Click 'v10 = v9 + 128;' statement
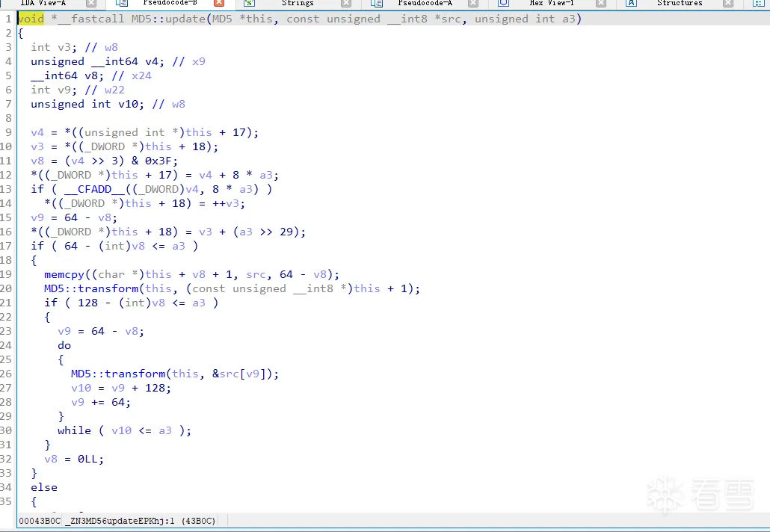Screen dimensions: 770x532 tap(121, 389)
